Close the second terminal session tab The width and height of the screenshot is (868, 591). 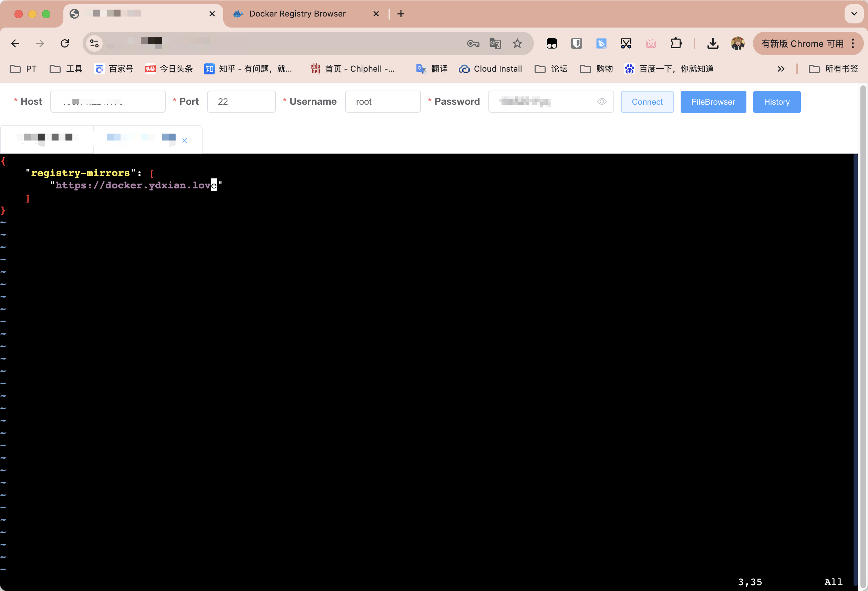point(185,141)
